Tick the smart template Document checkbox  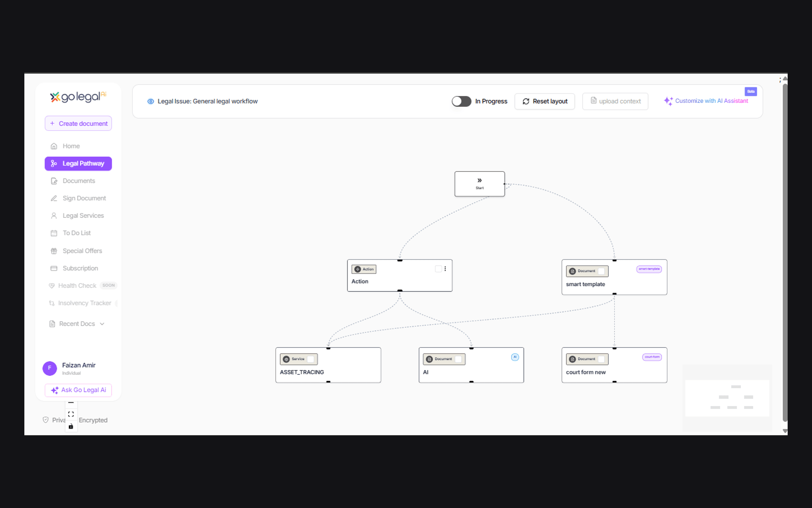click(601, 271)
